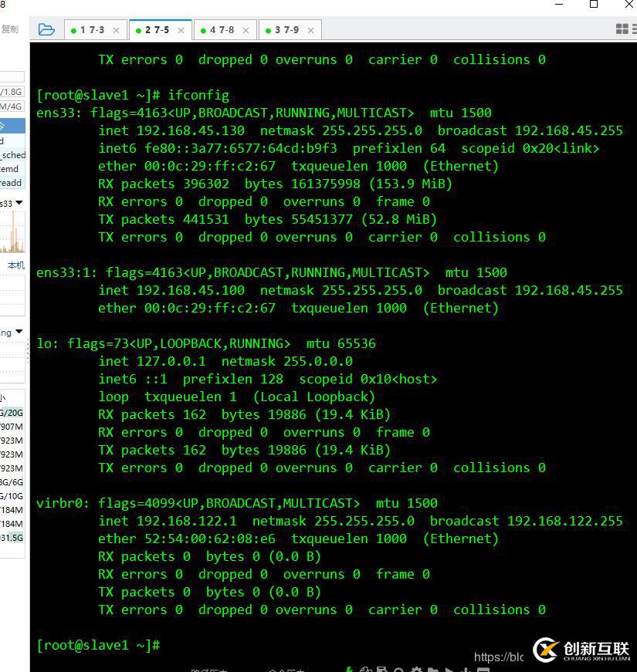Click the 'ens33:1:' interface header line
Image resolution: width=637 pixels, height=672 pixels.
[x=272, y=272]
